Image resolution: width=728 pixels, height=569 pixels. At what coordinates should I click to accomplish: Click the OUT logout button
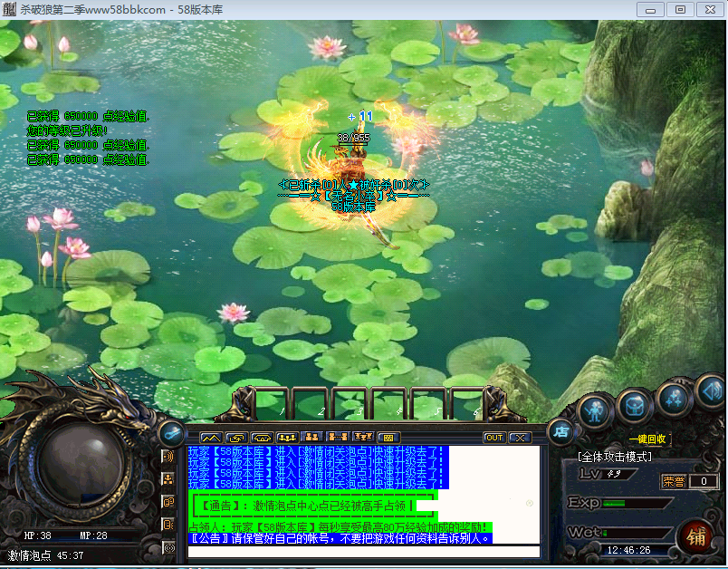[x=494, y=438]
